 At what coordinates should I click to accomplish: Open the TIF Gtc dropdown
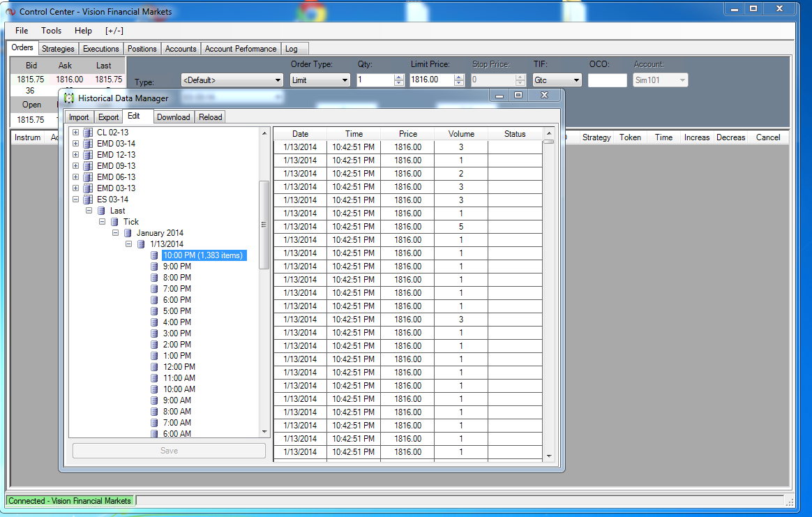(576, 80)
